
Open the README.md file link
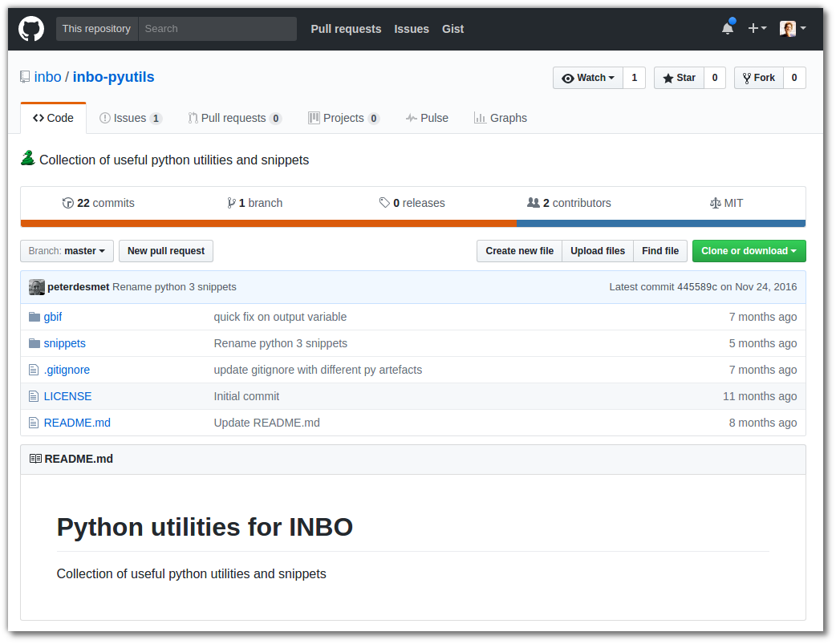click(x=77, y=423)
